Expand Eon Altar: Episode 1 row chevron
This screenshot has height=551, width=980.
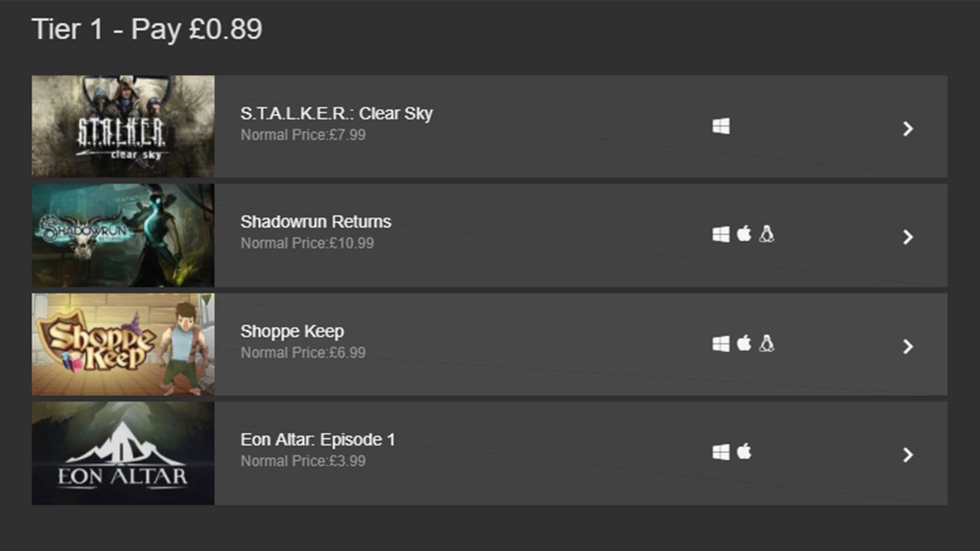pyautogui.click(x=908, y=455)
